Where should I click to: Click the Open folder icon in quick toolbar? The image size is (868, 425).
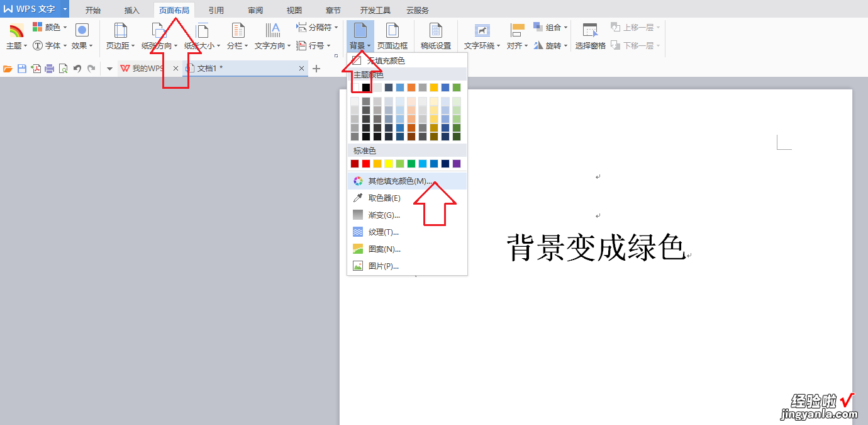click(8, 69)
